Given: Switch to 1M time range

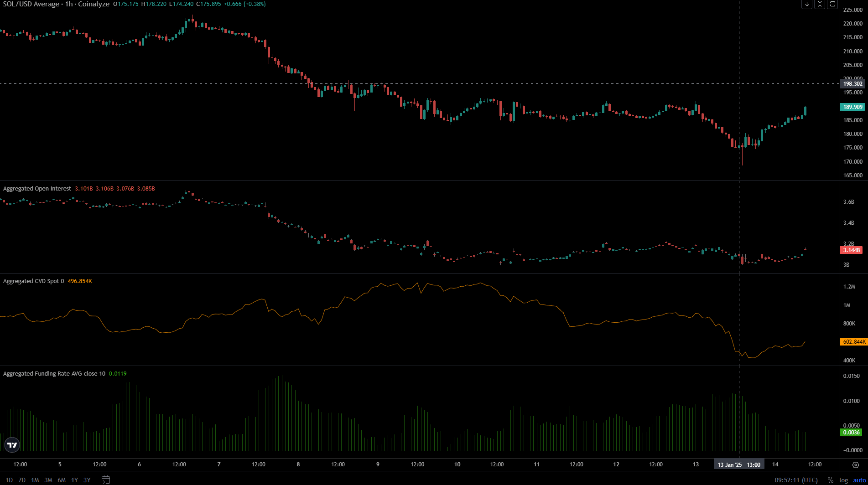Looking at the screenshot, I should (35, 480).
